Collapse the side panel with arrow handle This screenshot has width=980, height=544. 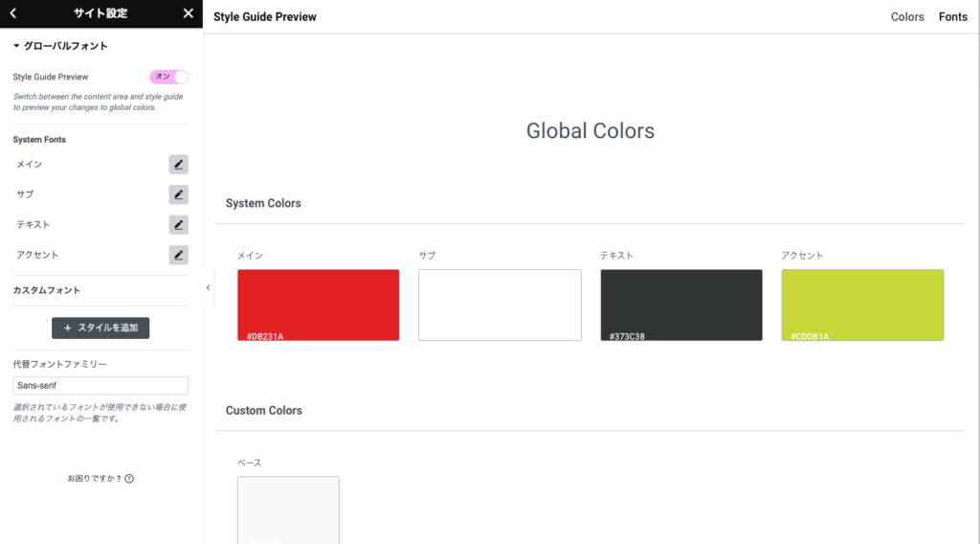pos(209,287)
